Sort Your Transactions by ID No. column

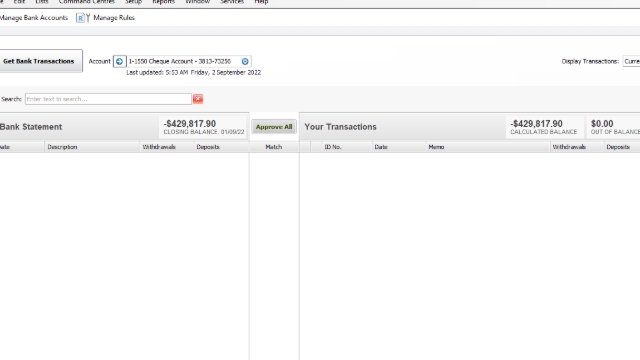point(347,147)
